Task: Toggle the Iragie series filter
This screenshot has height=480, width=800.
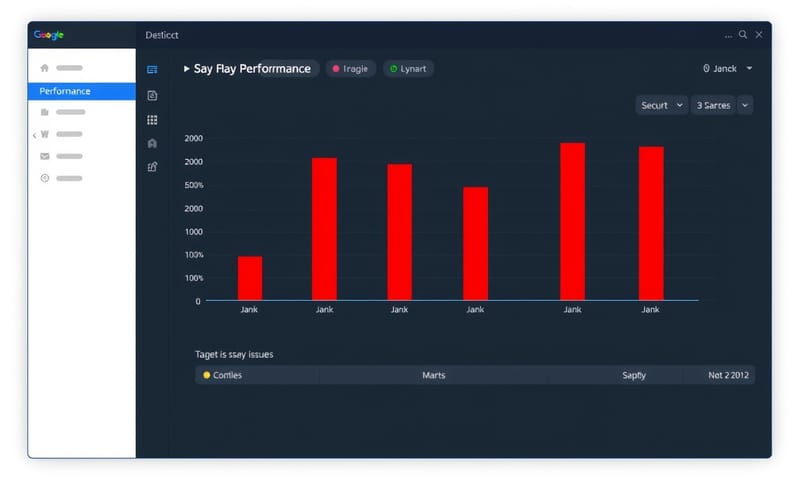Action: click(349, 69)
